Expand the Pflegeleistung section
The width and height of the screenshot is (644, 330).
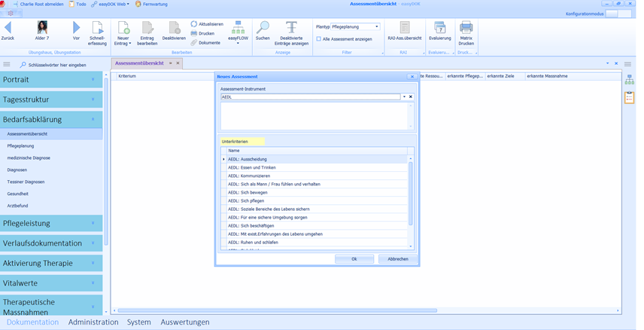click(51, 223)
